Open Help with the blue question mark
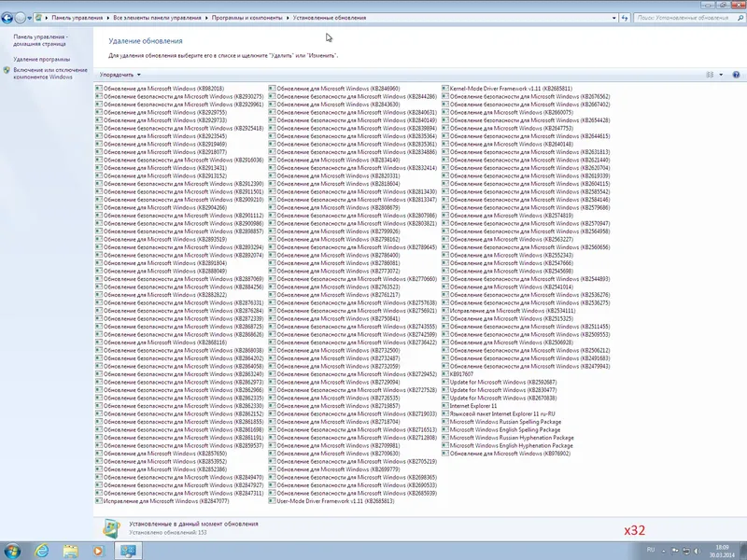Viewport: 747px width, 560px height. coord(736,75)
